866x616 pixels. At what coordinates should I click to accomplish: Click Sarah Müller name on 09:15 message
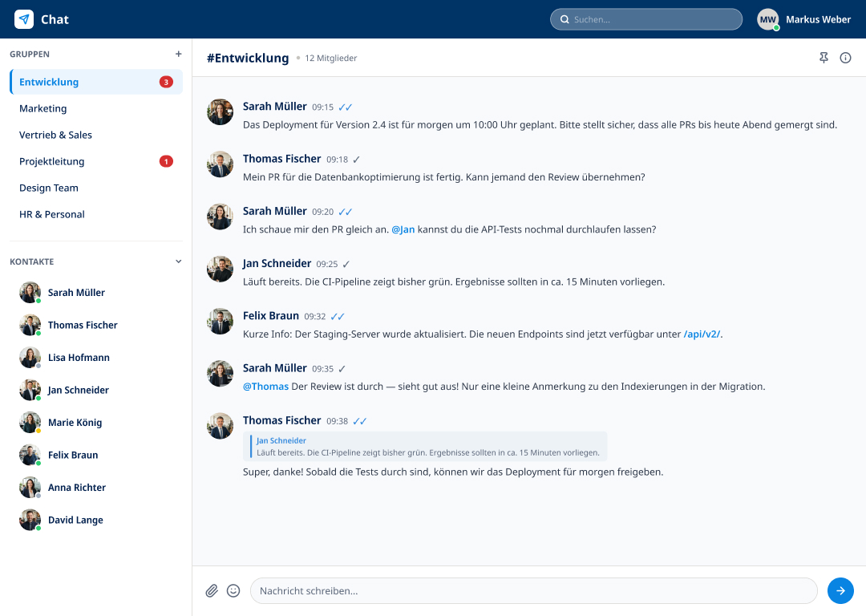coord(274,106)
